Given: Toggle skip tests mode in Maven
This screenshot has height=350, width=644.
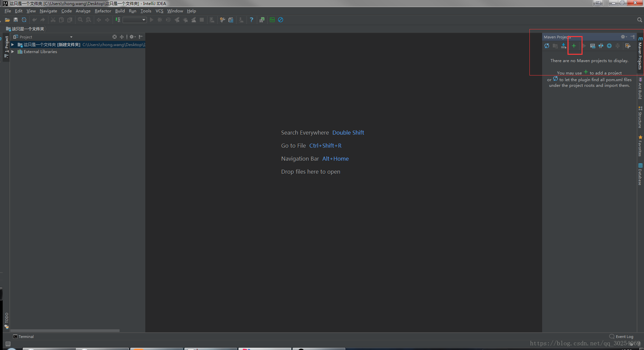Looking at the screenshot, I should [609, 46].
